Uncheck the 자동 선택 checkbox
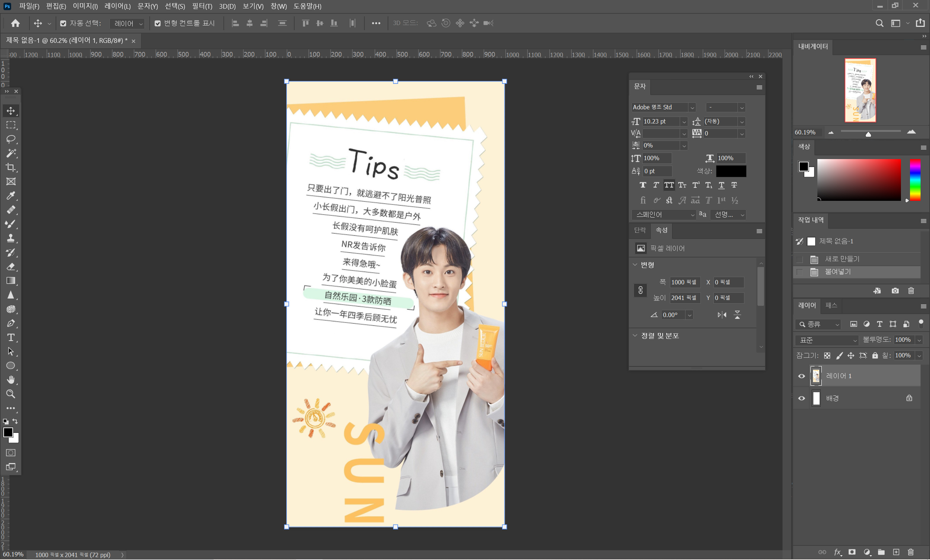930x560 pixels. click(63, 23)
